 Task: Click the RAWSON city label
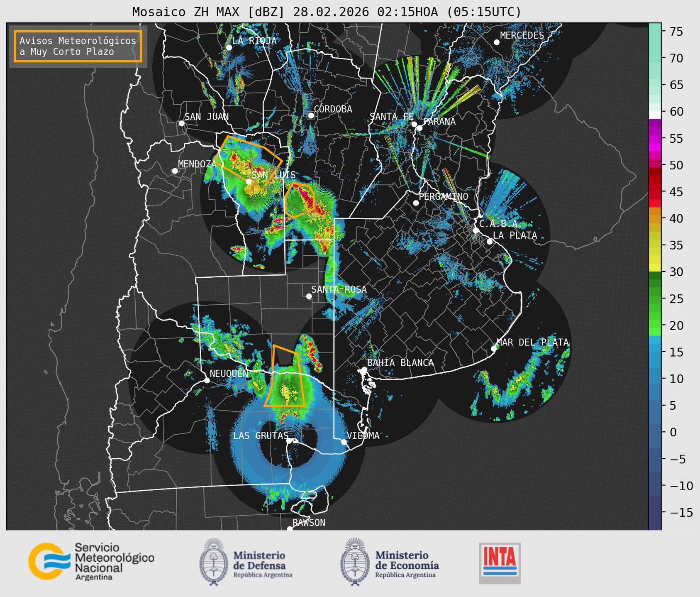309,523
